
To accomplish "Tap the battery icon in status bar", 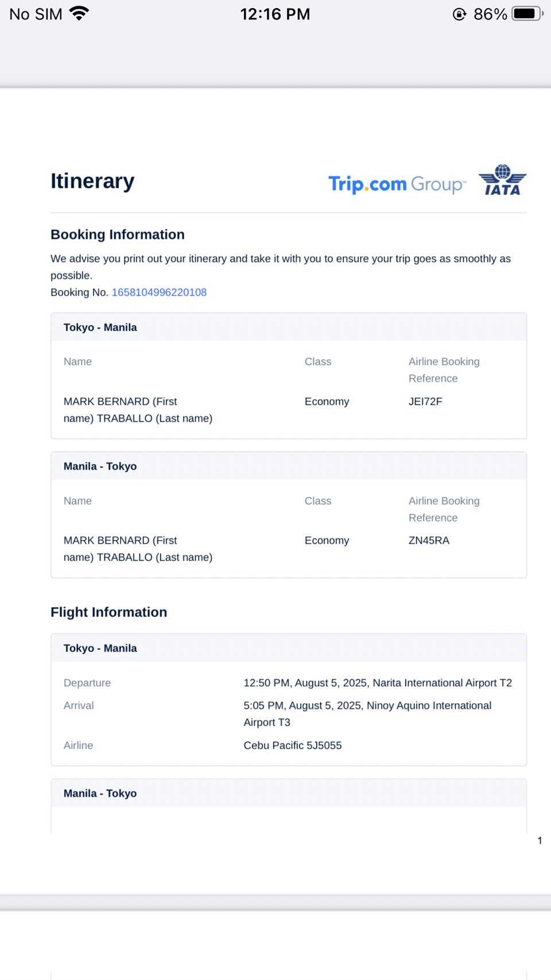I will pyautogui.click(x=527, y=14).
